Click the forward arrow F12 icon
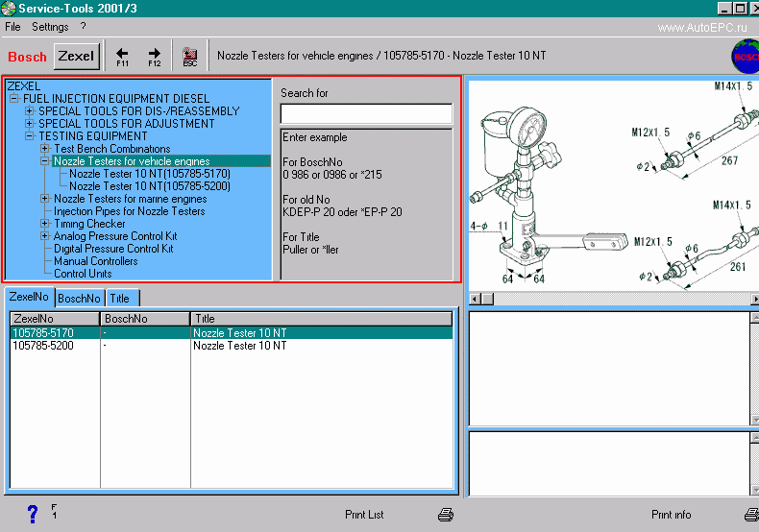Screen dimensions: 759x532 point(155,57)
